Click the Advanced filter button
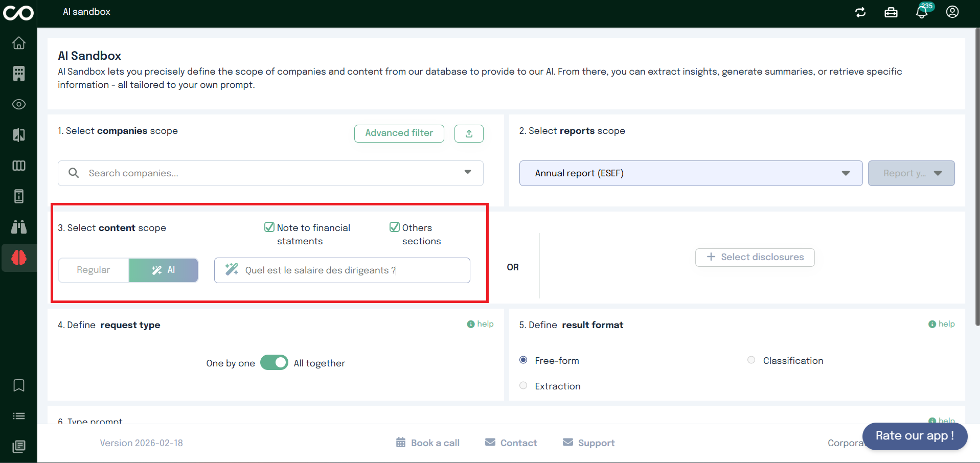The width and height of the screenshot is (980, 463). click(x=399, y=133)
